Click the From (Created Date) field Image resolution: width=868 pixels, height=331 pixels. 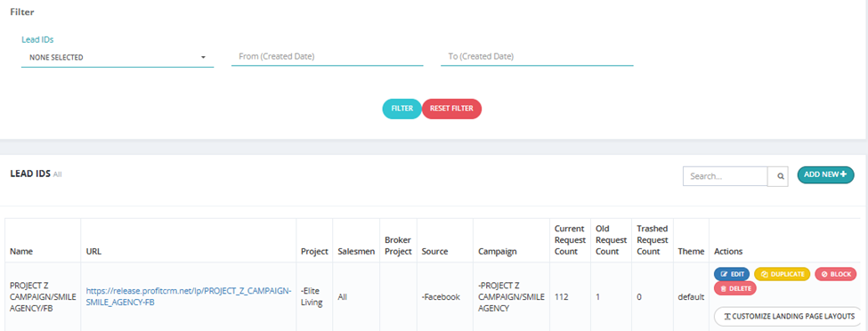click(327, 56)
